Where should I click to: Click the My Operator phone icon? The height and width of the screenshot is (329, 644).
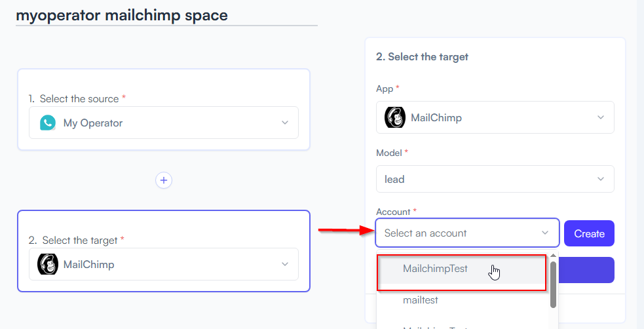[48, 123]
